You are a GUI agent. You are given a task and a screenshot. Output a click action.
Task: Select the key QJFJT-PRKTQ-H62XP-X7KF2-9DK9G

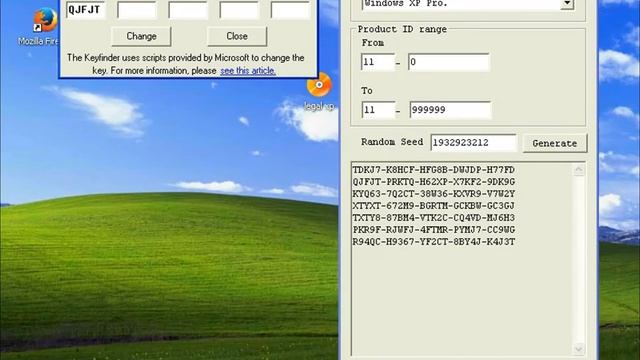(x=433, y=182)
